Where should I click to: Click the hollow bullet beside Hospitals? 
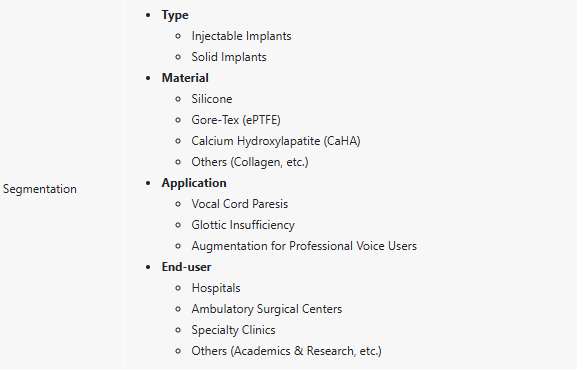(x=178, y=288)
